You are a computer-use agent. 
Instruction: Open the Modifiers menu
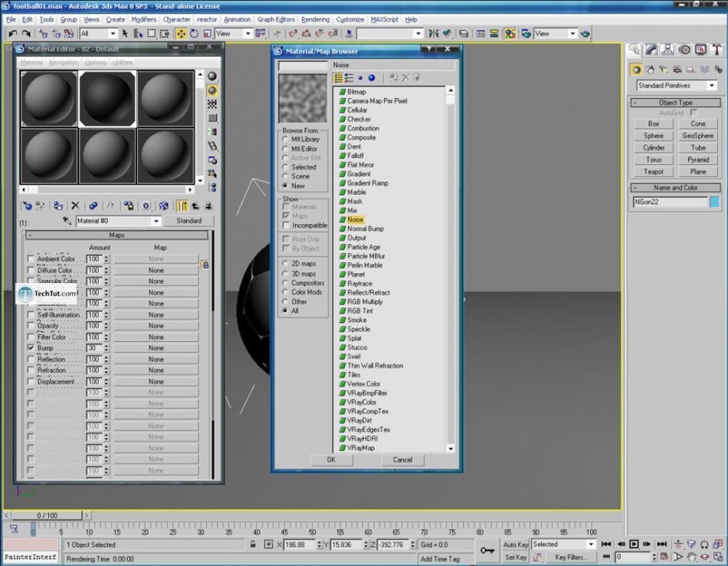click(x=143, y=19)
